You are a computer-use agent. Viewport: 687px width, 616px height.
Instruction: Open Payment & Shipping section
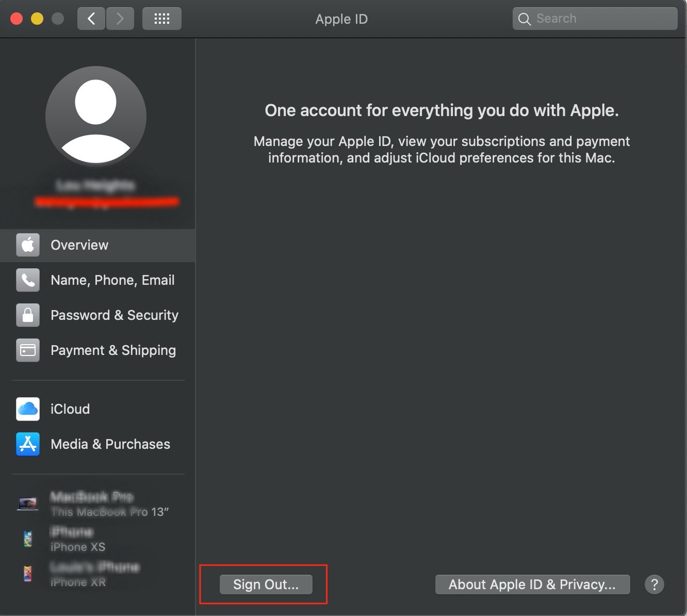coord(97,350)
